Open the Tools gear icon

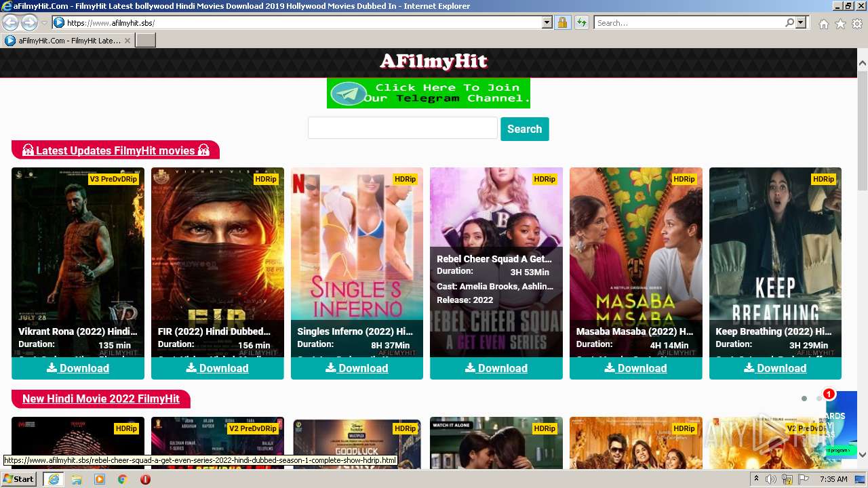pyautogui.click(x=857, y=24)
